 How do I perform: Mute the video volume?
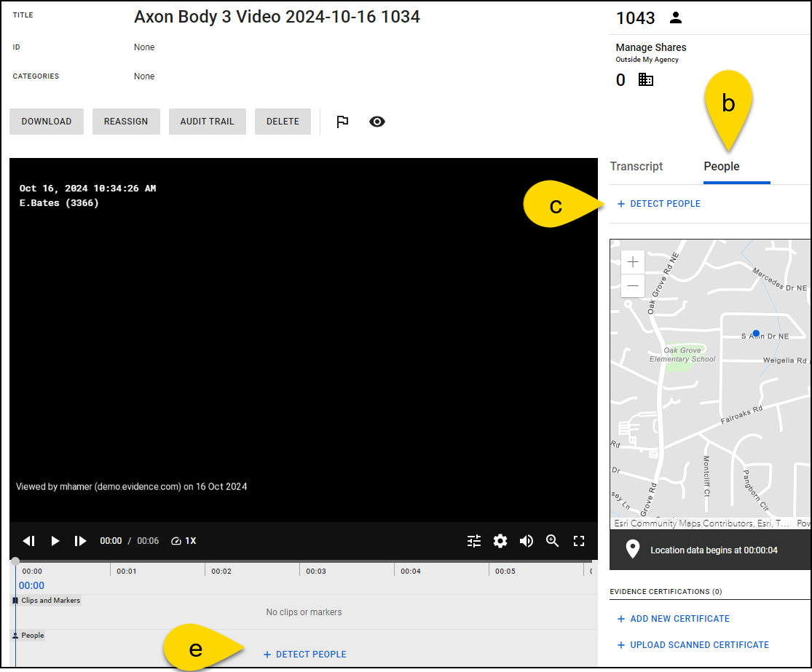tap(526, 541)
